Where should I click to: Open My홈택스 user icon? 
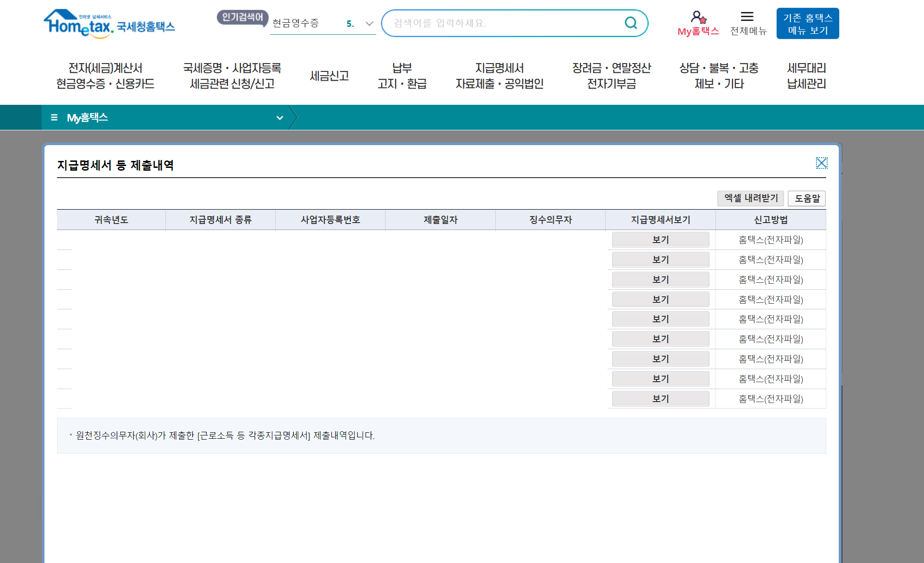pyautogui.click(x=698, y=17)
